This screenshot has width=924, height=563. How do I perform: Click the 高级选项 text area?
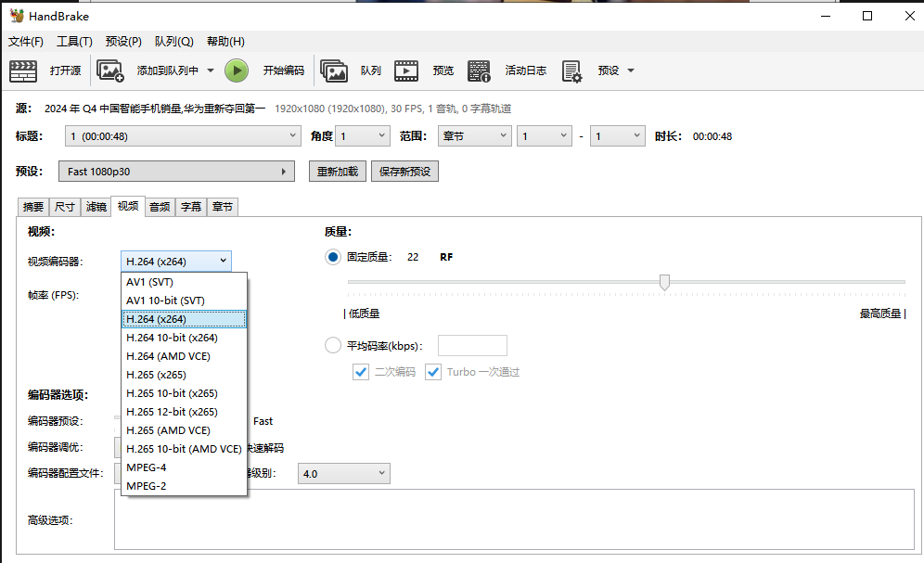515,519
